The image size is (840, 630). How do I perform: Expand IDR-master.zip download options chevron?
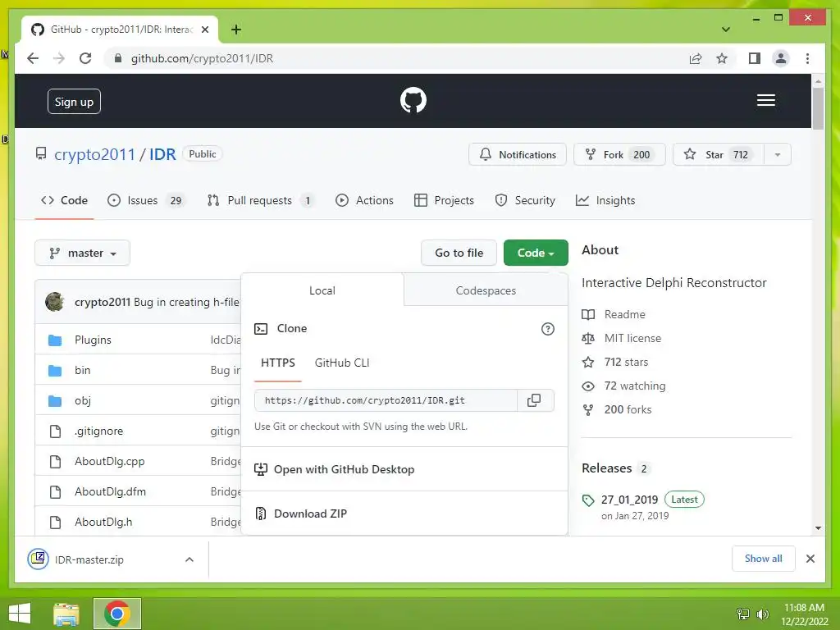(x=189, y=559)
